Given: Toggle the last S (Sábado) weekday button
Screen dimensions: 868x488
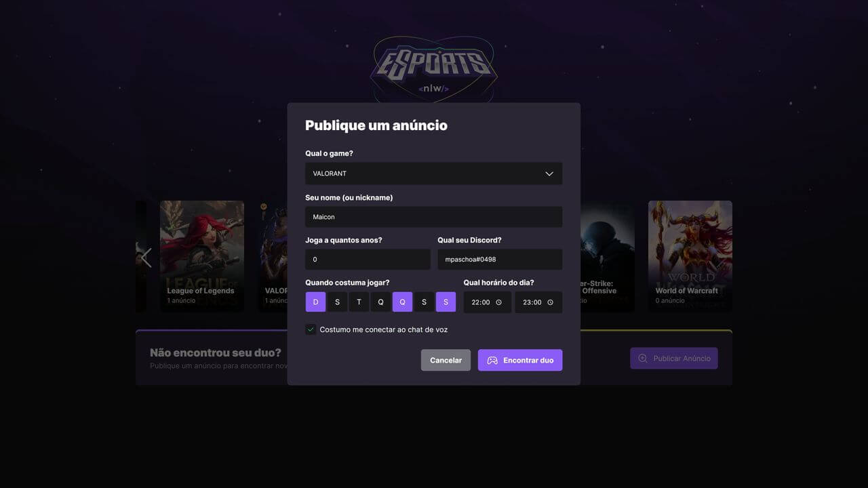Looking at the screenshot, I should [446, 302].
